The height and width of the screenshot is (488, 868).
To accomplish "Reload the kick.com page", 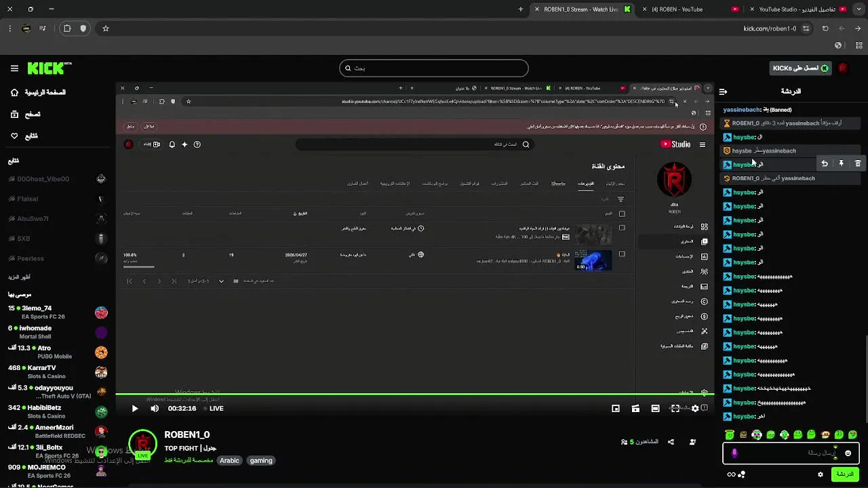I will (825, 28).
